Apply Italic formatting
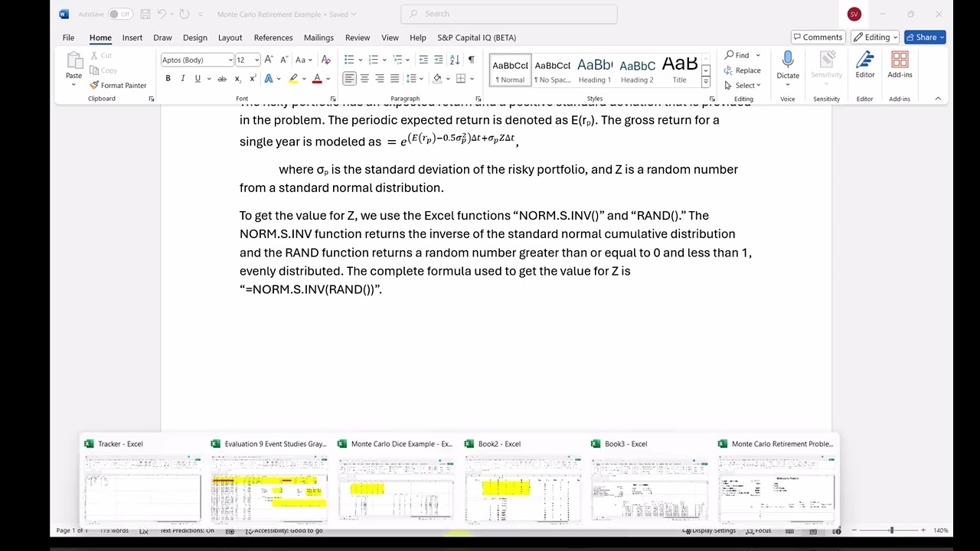980x551 pixels. point(182,79)
